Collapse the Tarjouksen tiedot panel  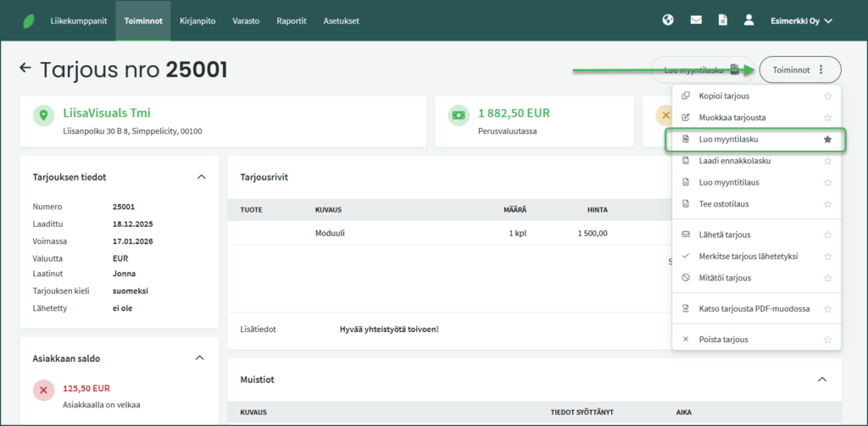[201, 177]
